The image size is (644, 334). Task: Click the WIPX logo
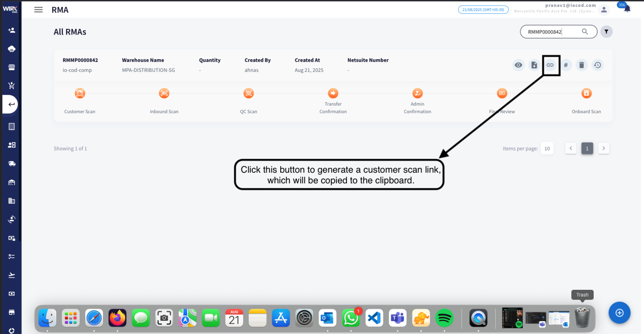coord(10,9)
